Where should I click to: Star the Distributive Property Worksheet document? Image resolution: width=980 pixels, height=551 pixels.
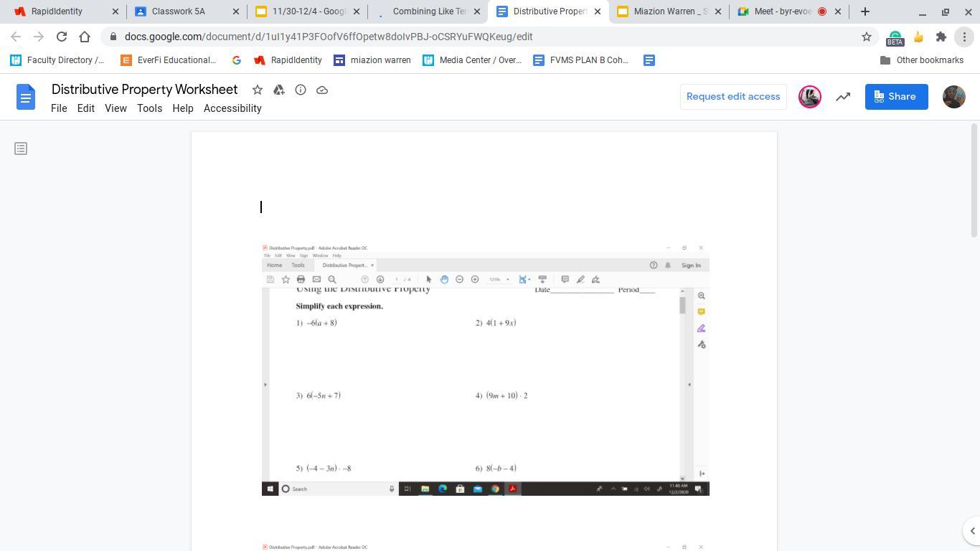(258, 90)
